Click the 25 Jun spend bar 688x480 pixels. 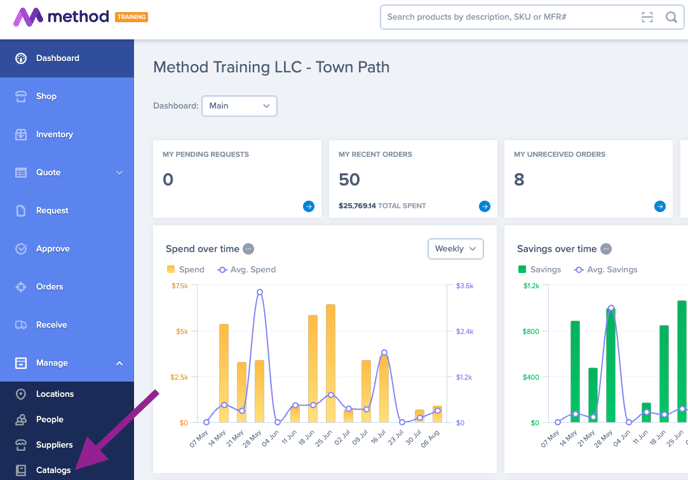click(330, 363)
